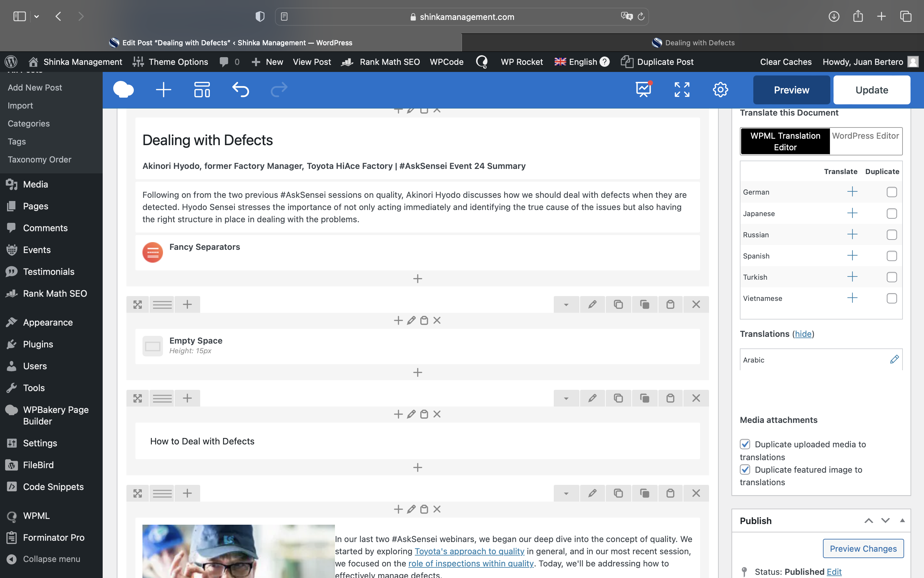The image size is (924, 578).
Task: Redo change with forward arrow icon
Action: coord(279,90)
